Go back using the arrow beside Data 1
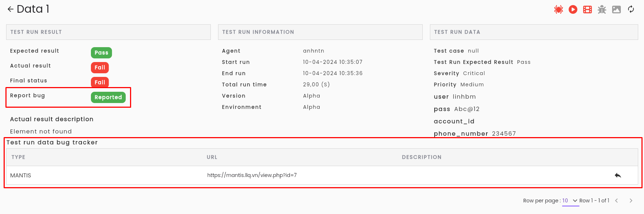This screenshot has height=214, width=644. [11, 9]
